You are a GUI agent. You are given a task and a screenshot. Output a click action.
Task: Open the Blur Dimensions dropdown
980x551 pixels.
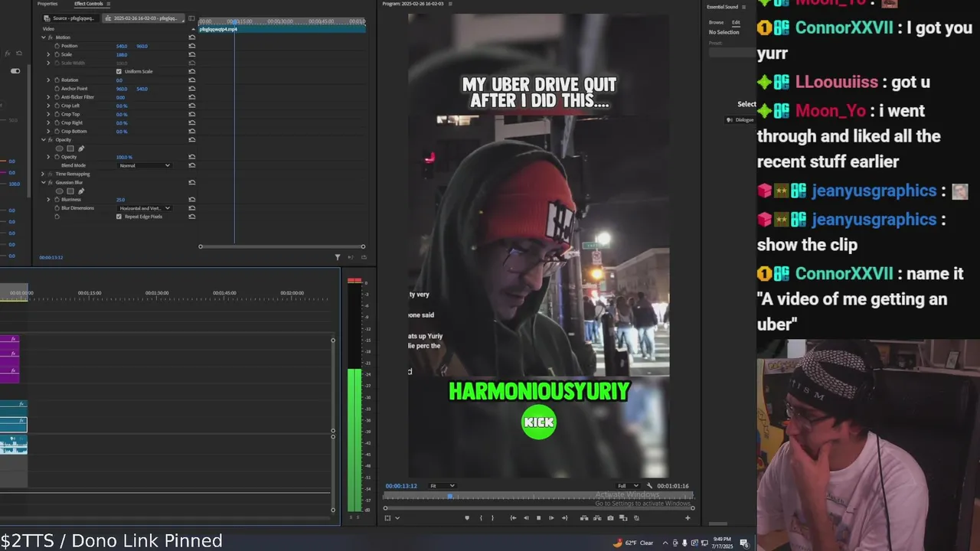tap(145, 208)
